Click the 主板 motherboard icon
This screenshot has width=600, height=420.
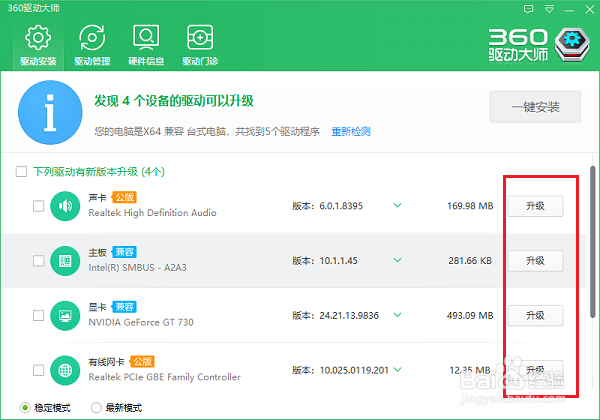pyautogui.click(x=65, y=261)
